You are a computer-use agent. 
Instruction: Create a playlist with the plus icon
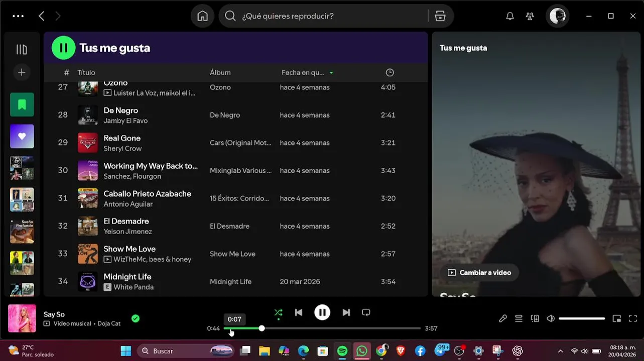coord(22,72)
